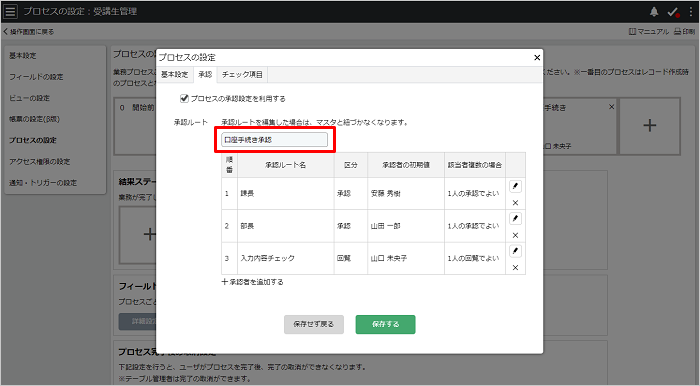Delete the 課長 approver row

point(515,203)
